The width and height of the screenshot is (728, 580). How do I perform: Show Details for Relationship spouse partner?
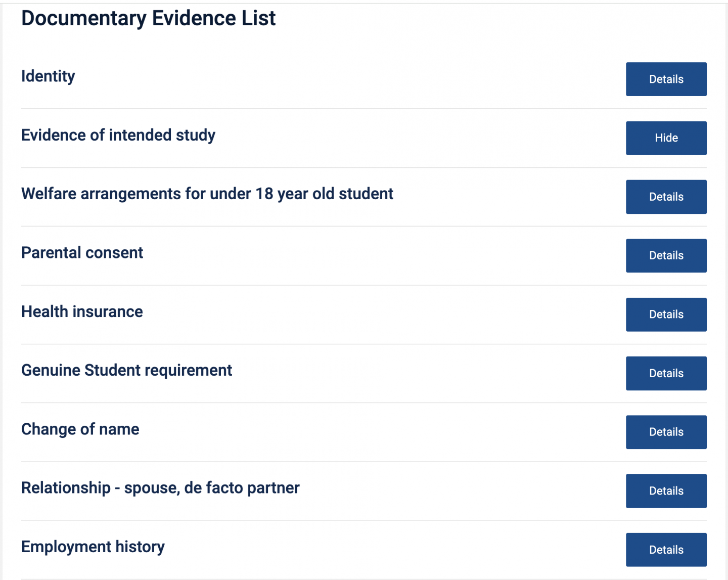click(666, 491)
